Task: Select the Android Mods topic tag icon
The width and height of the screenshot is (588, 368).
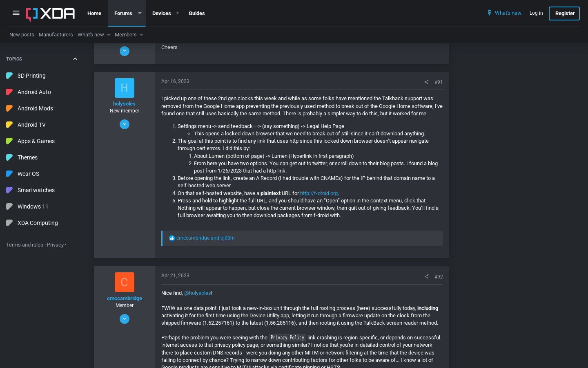Action: coord(10,108)
